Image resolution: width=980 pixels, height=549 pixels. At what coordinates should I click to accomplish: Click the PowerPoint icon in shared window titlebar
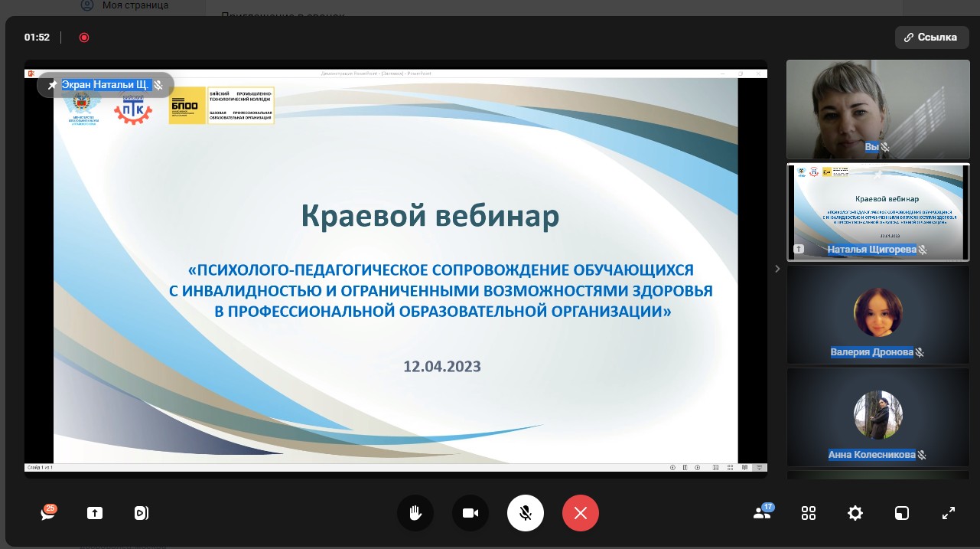coord(31,74)
